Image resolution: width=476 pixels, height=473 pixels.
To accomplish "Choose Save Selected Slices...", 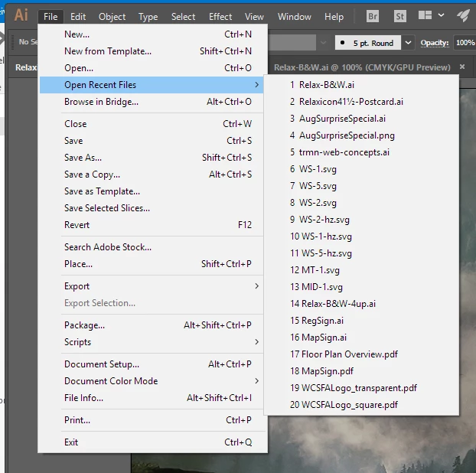I will (x=152, y=208).
